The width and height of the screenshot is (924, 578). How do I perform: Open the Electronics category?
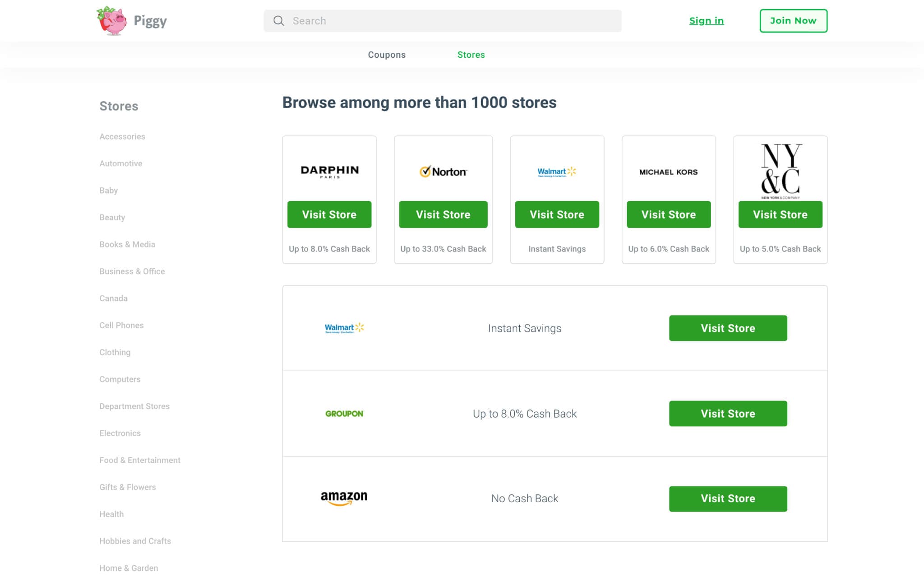(120, 433)
